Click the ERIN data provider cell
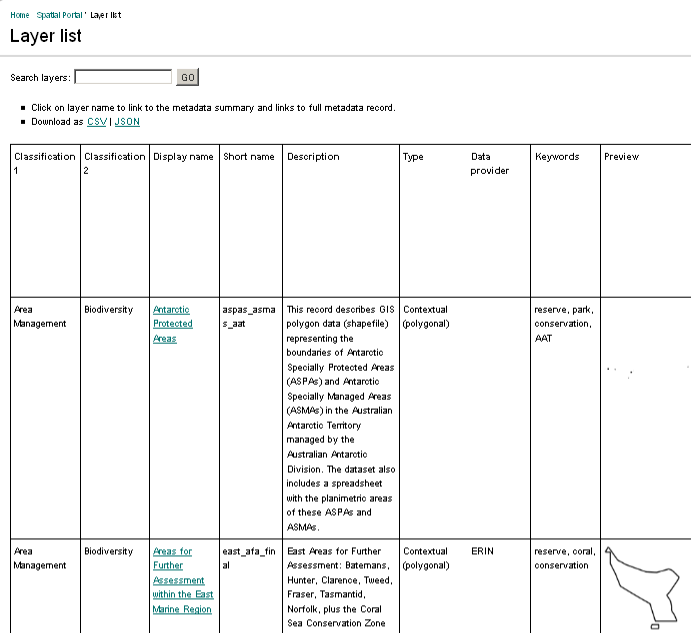This screenshot has height=633, width=691. (482, 551)
